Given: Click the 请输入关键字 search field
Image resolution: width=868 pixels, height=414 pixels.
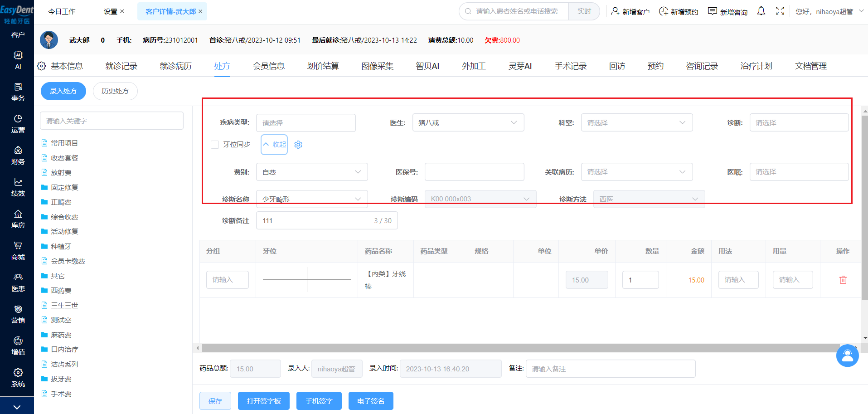Looking at the screenshot, I should [x=112, y=121].
